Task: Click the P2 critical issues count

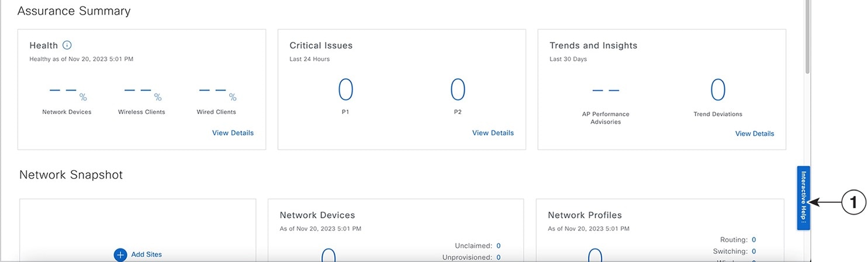Action: point(458,89)
